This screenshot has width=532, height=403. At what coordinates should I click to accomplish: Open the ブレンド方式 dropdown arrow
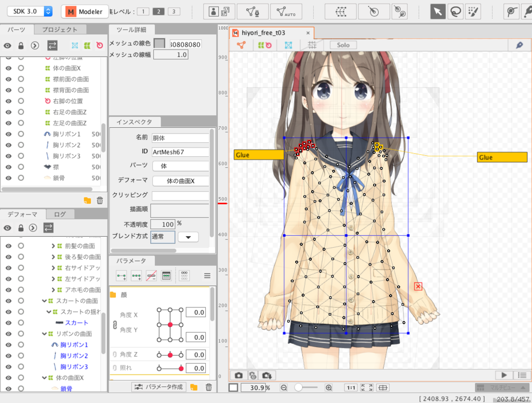point(188,237)
